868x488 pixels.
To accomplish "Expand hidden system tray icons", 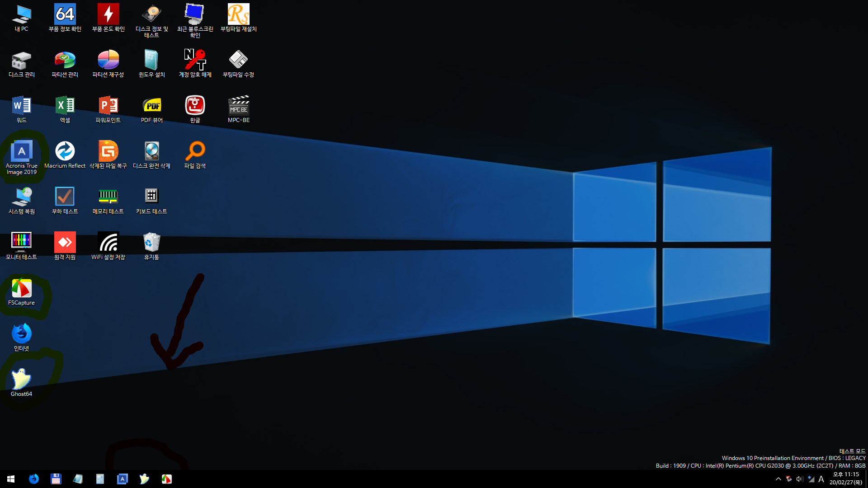I will (778, 479).
